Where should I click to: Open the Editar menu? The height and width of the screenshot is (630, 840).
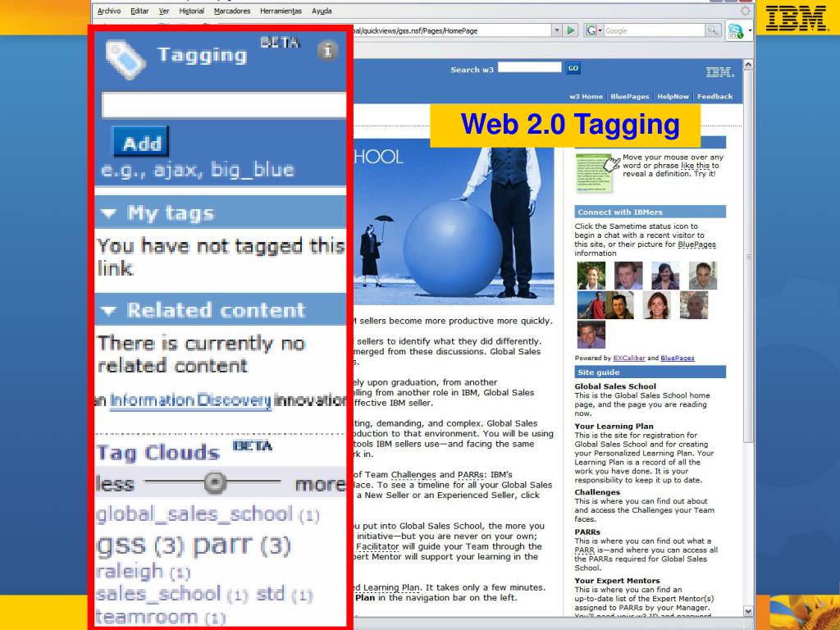click(x=139, y=11)
